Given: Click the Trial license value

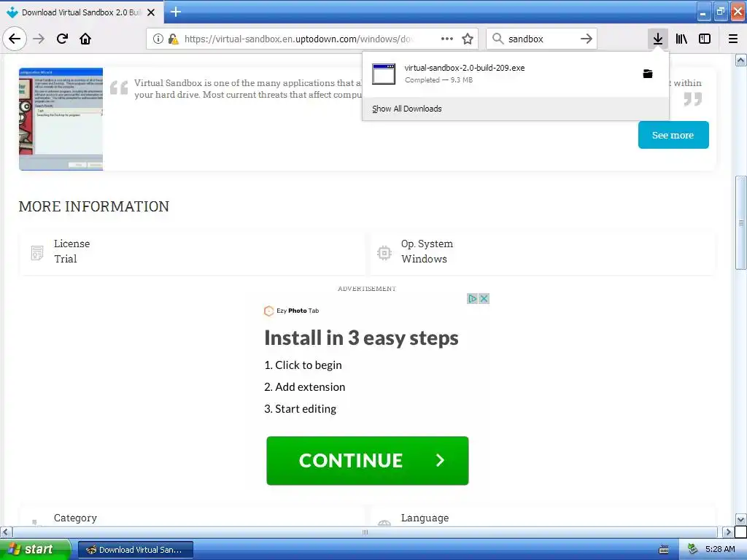Looking at the screenshot, I should coord(65,259).
